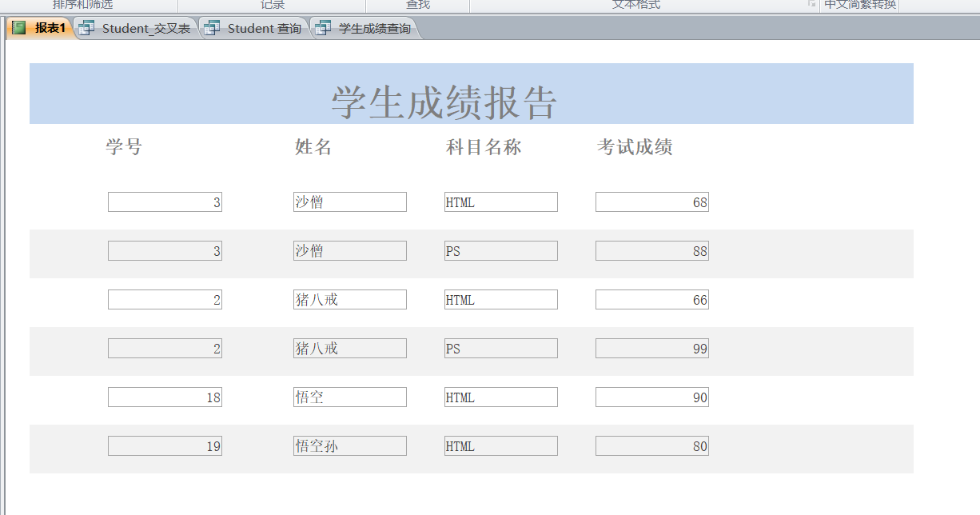The height and width of the screenshot is (515, 980).
Task: Click the 学号 column header
Action: (124, 147)
